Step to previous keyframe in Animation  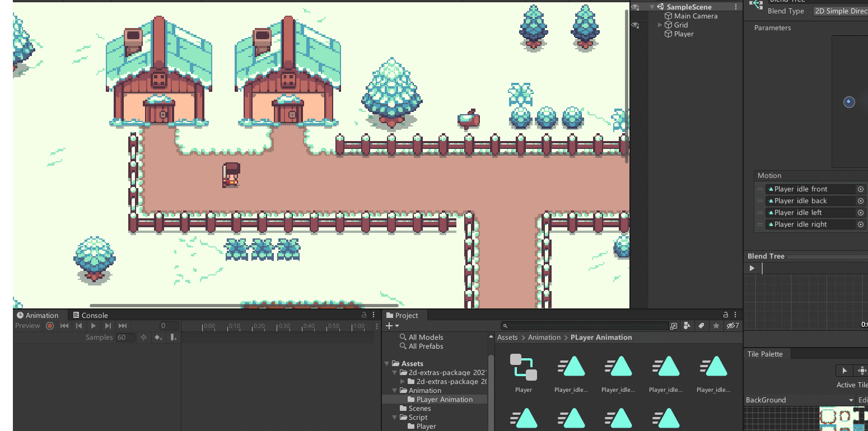[79, 326]
